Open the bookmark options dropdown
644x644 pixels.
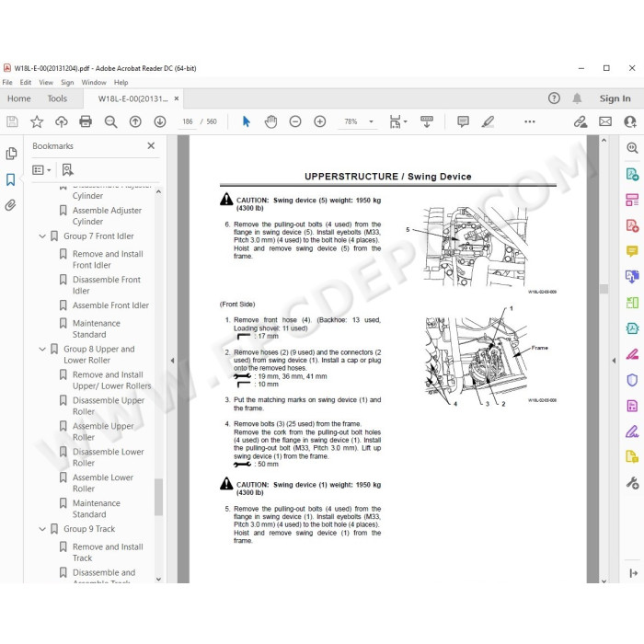(41, 169)
